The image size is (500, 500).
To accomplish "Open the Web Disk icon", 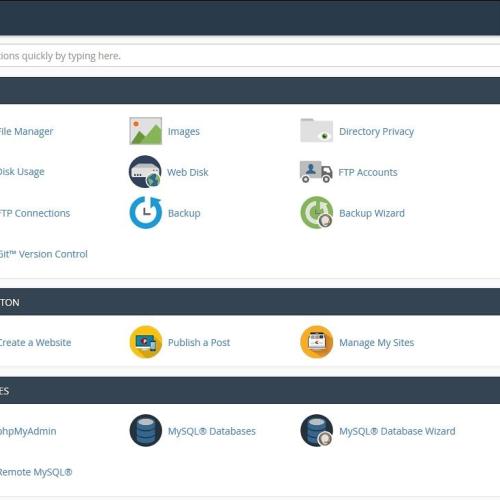I will [145, 172].
